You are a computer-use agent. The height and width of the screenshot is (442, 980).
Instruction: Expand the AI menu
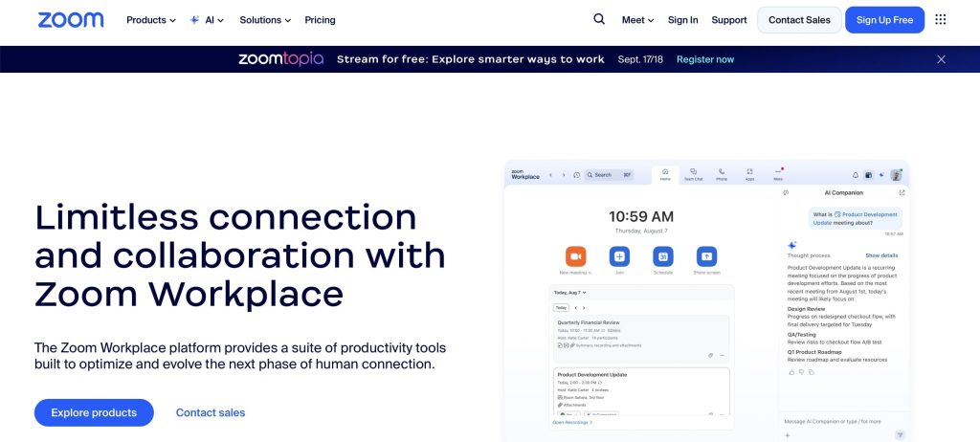coord(214,20)
